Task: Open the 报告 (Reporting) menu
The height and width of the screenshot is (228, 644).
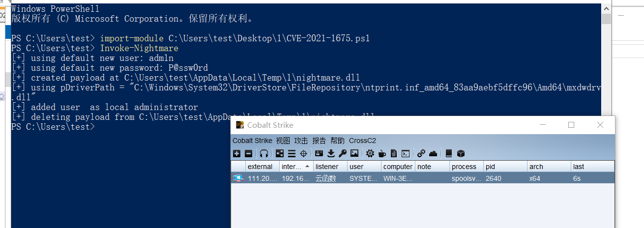Action: [x=320, y=141]
